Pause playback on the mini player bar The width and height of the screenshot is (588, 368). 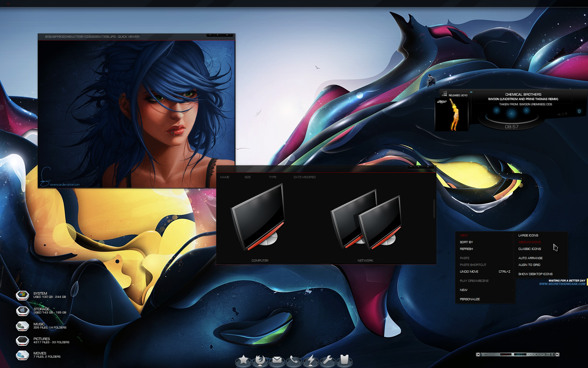click(533, 355)
